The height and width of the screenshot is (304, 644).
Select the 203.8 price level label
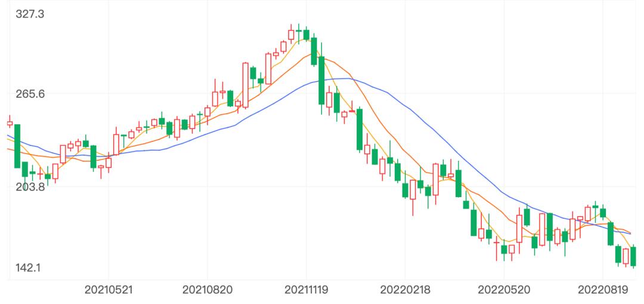click(30, 187)
